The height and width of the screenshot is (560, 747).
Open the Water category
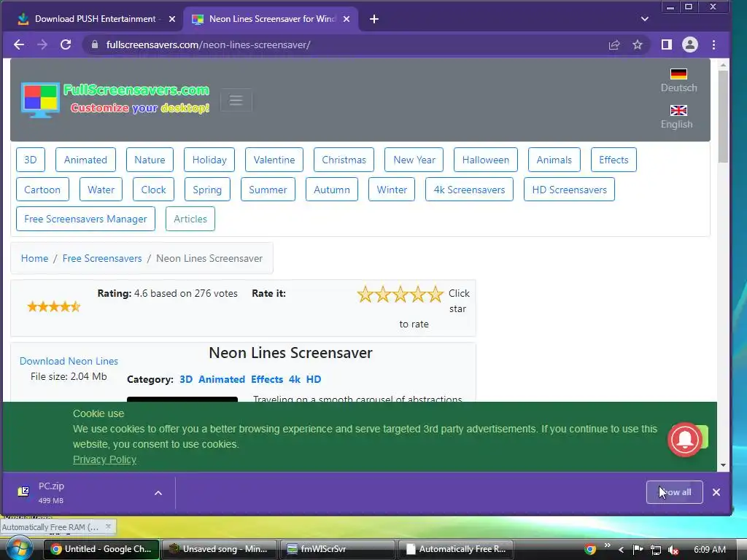pos(101,190)
